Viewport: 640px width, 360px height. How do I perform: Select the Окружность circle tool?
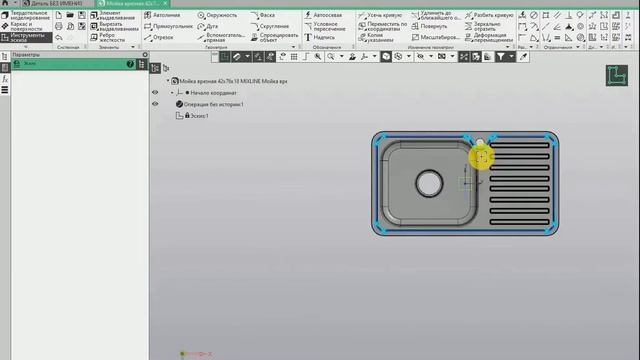click(217, 15)
